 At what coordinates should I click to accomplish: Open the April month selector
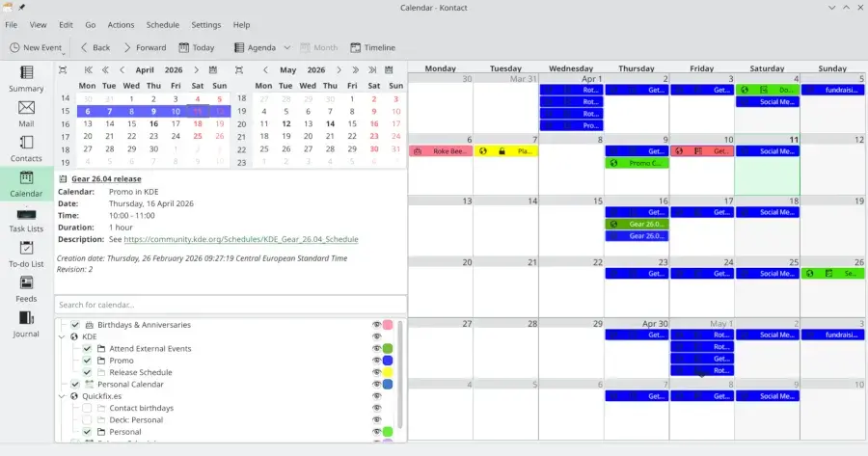tap(145, 69)
